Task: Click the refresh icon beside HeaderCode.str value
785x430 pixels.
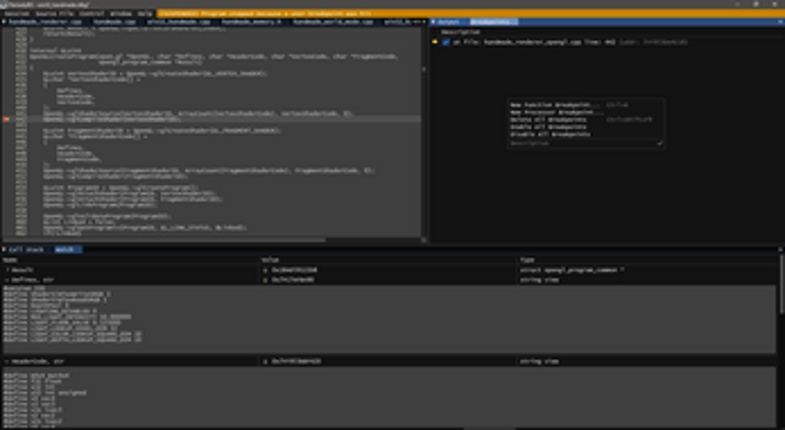Action: click(x=263, y=359)
